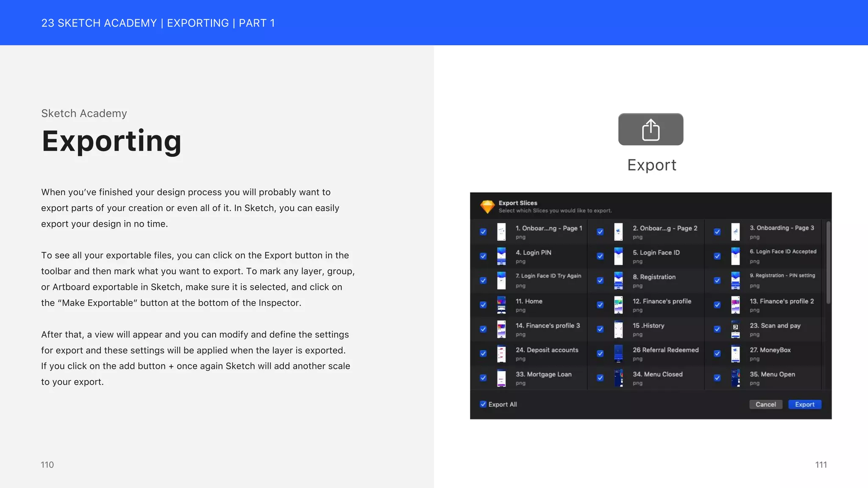Uncheck 13. Finance's profile 2 checkbox

[x=717, y=305]
